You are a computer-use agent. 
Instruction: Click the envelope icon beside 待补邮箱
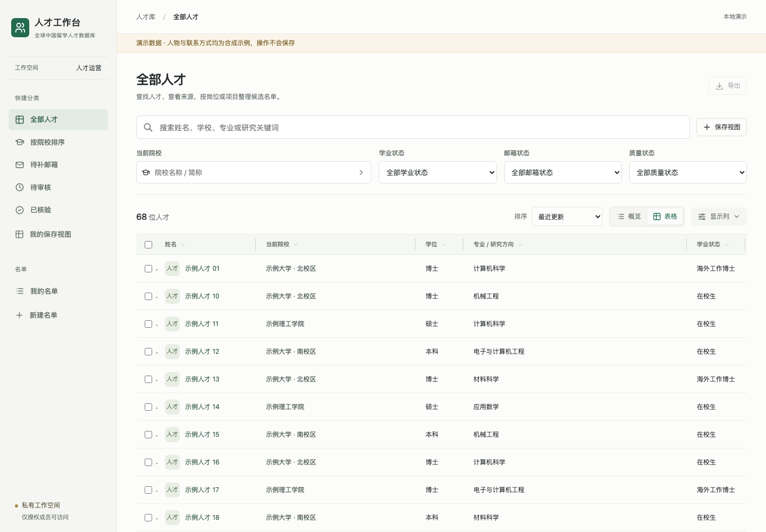(x=20, y=165)
